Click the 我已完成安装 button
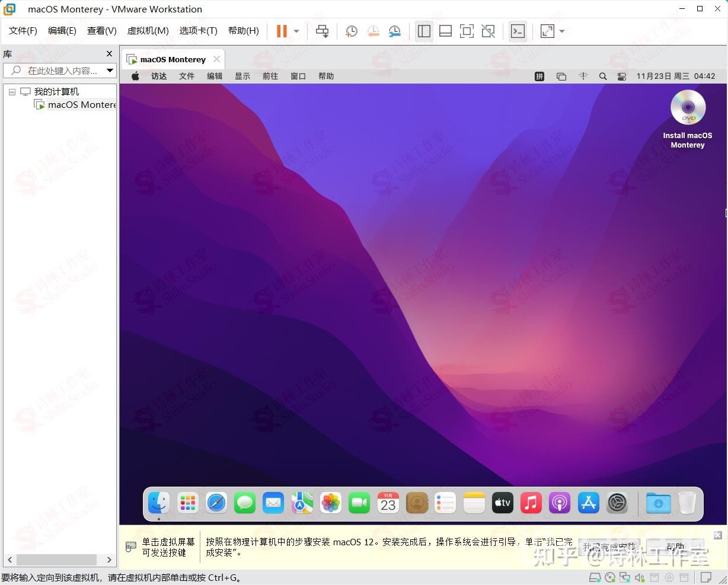 [609, 545]
